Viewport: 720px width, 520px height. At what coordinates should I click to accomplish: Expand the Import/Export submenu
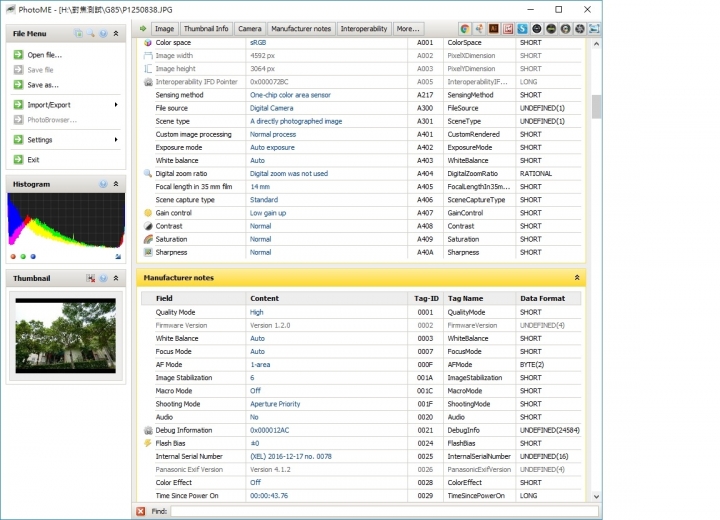coord(116,105)
